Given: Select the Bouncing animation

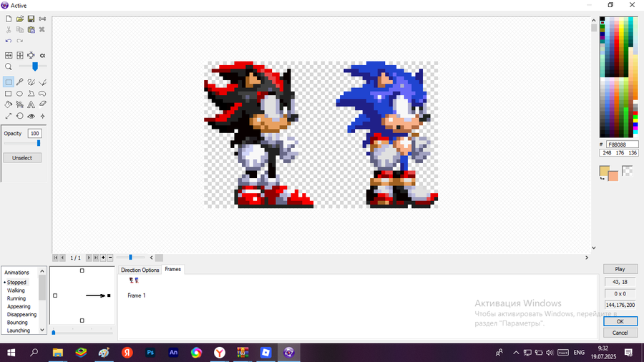Looking at the screenshot, I should point(17,323).
